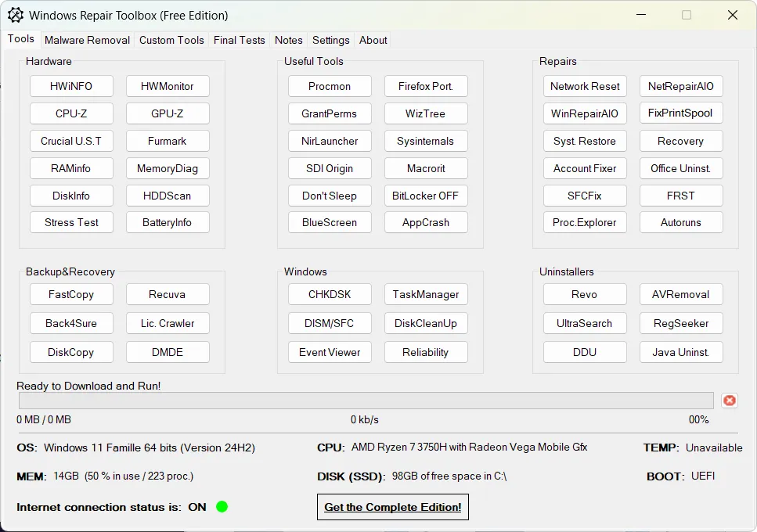Open Event Viewer
This screenshot has width=757, height=532.
[330, 352]
